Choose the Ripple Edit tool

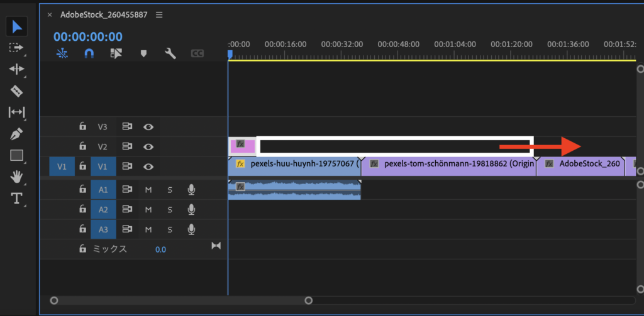point(17,69)
